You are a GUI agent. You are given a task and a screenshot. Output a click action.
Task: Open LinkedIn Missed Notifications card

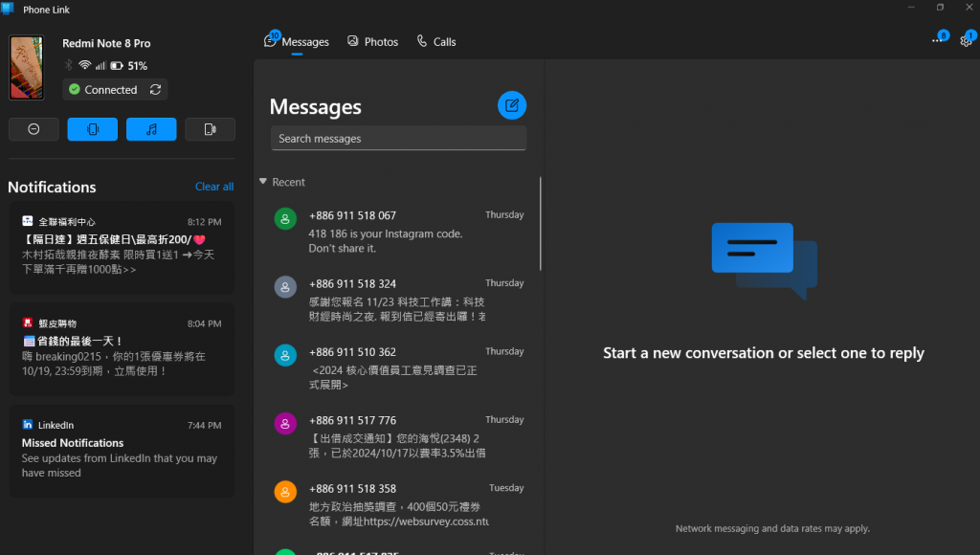point(122,451)
